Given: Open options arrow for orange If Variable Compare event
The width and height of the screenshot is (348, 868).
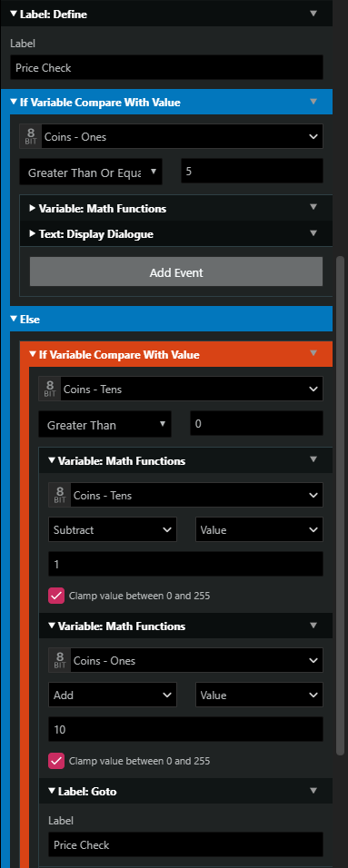Looking at the screenshot, I should click(x=313, y=353).
